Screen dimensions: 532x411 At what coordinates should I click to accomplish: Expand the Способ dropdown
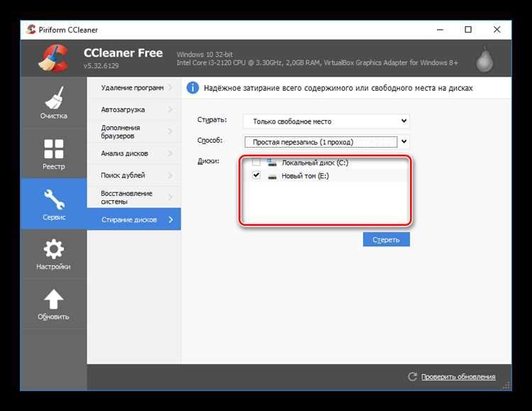point(326,142)
